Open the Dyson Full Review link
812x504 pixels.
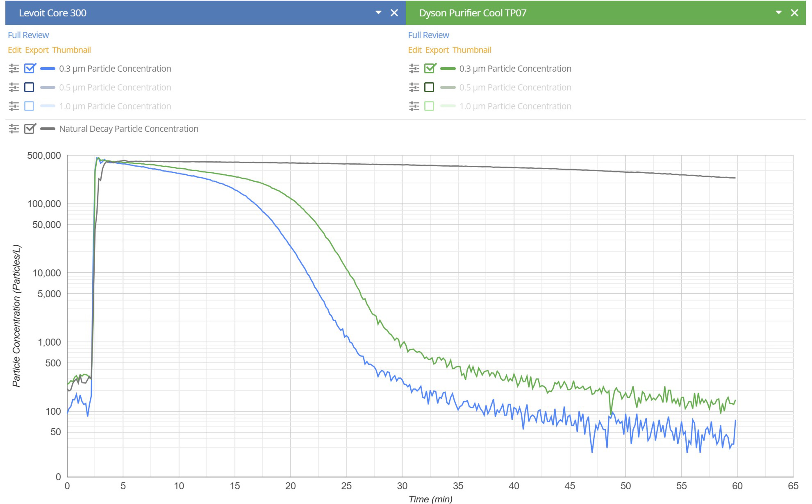click(429, 35)
